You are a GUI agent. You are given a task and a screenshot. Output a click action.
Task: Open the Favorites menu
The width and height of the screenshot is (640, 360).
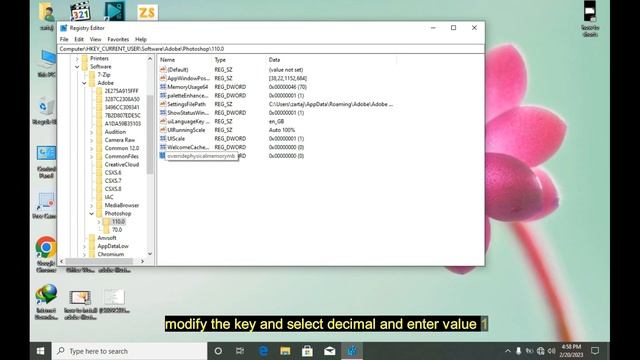click(118, 40)
